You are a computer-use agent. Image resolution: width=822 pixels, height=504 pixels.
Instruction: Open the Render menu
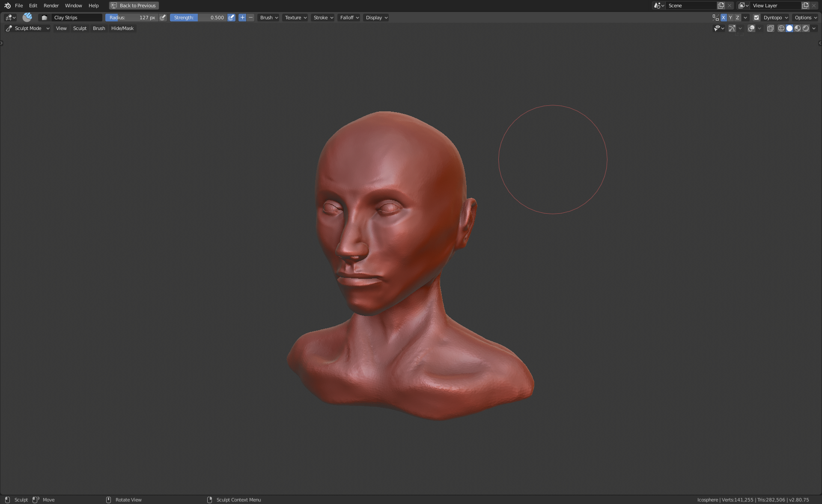click(x=51, y=6)
